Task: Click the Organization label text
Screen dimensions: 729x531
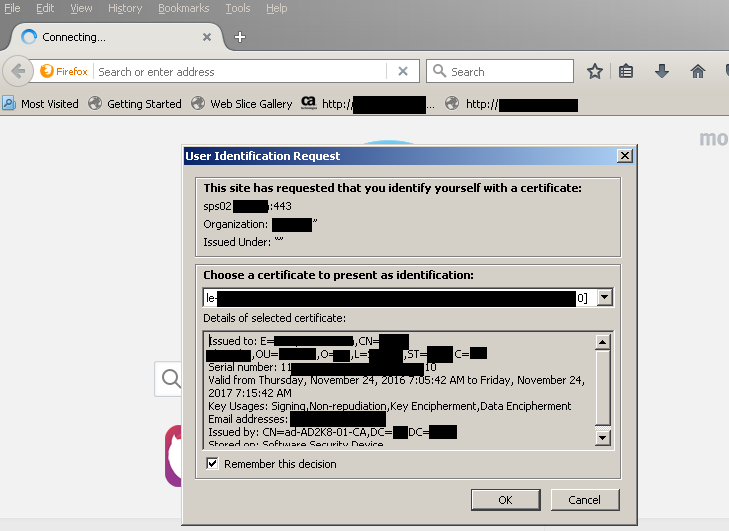Action: pos(235,224)
